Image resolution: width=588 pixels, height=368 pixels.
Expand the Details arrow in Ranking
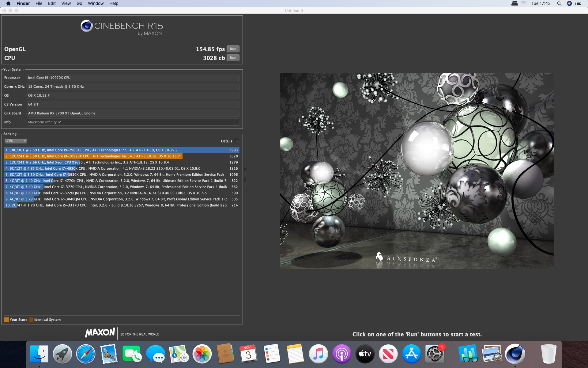point(237,141)
